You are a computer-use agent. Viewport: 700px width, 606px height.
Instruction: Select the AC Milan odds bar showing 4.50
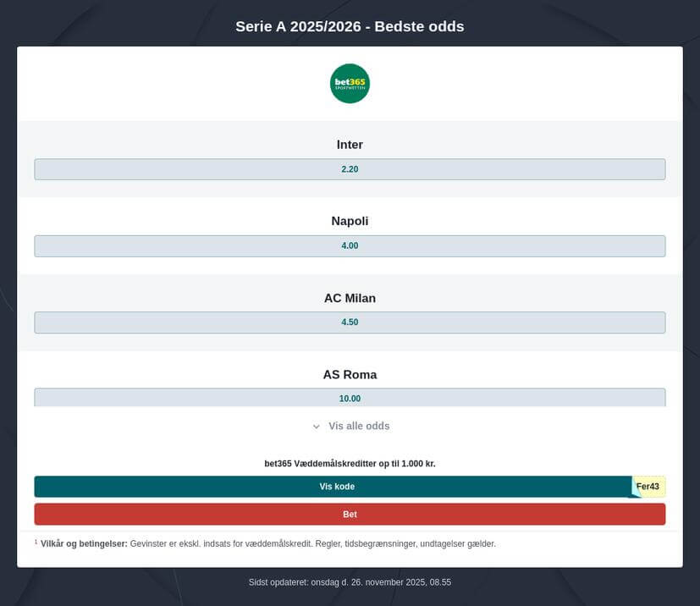coord(350,322)
